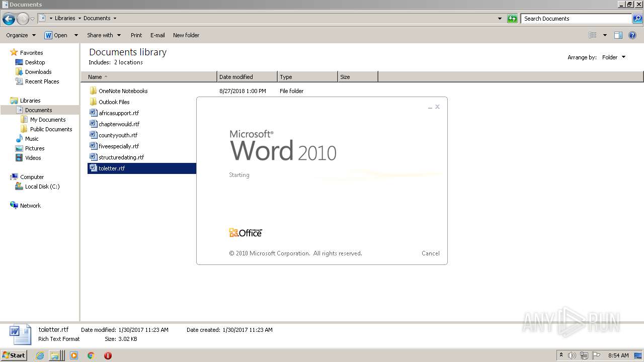Close the Word 2010 splash screen

coord(437,107)
